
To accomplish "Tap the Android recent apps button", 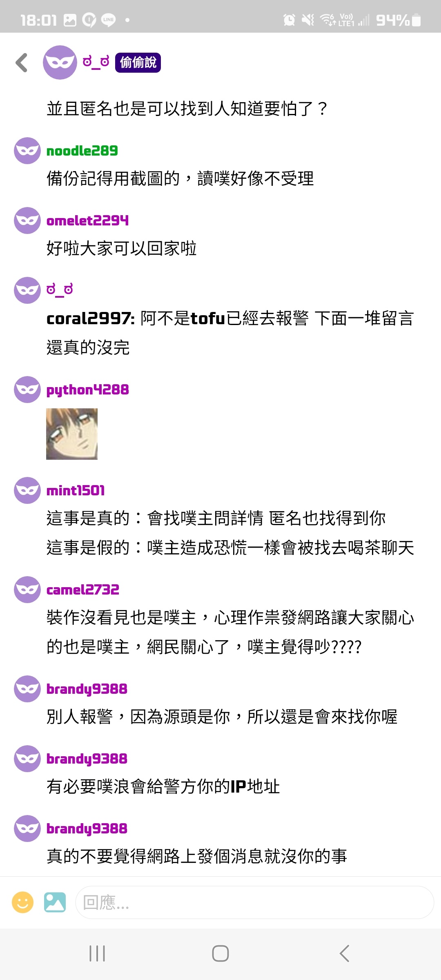I will (x=97, y=953).
